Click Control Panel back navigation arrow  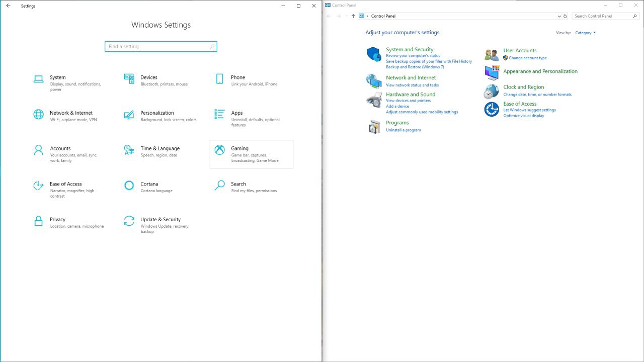tap(329, 16)
